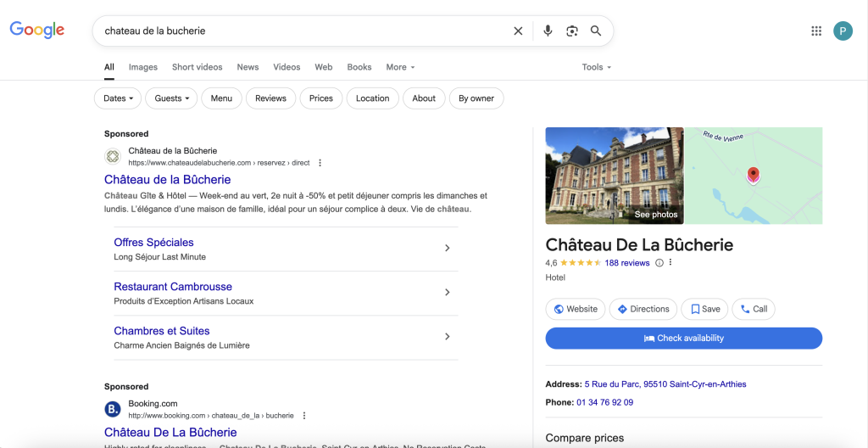Click the red map pin marker
The image size is (868, 448).
tap(753, 176)
